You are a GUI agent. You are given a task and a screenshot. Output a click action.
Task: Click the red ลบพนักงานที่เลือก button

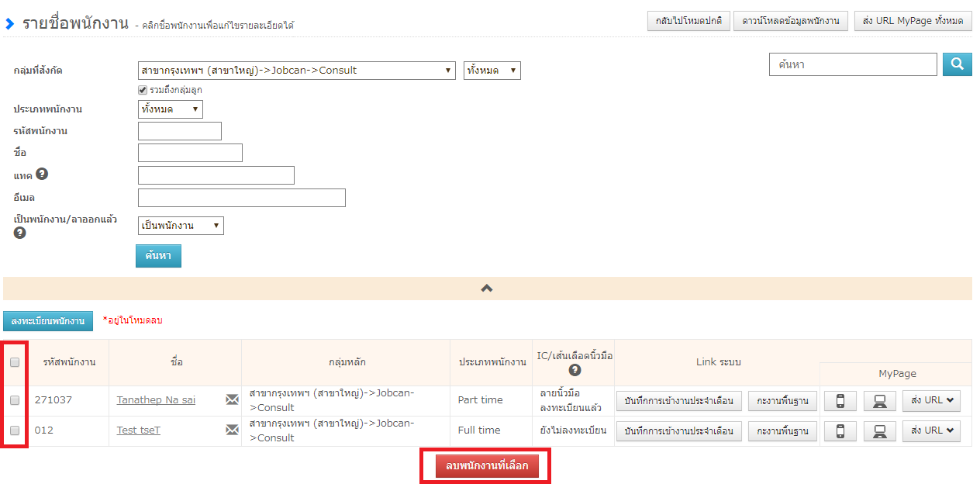486,465
